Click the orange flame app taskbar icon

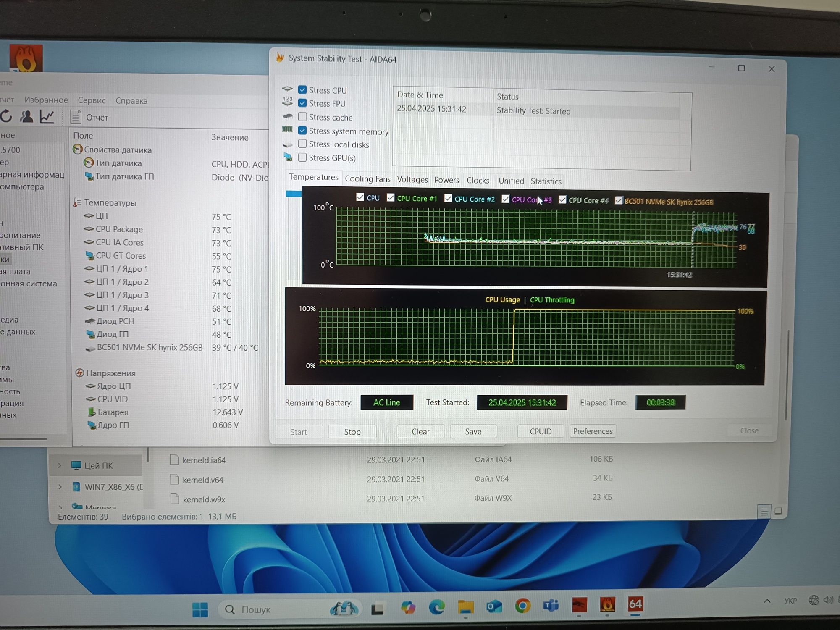pyautogui.click(x=607, y=605)
